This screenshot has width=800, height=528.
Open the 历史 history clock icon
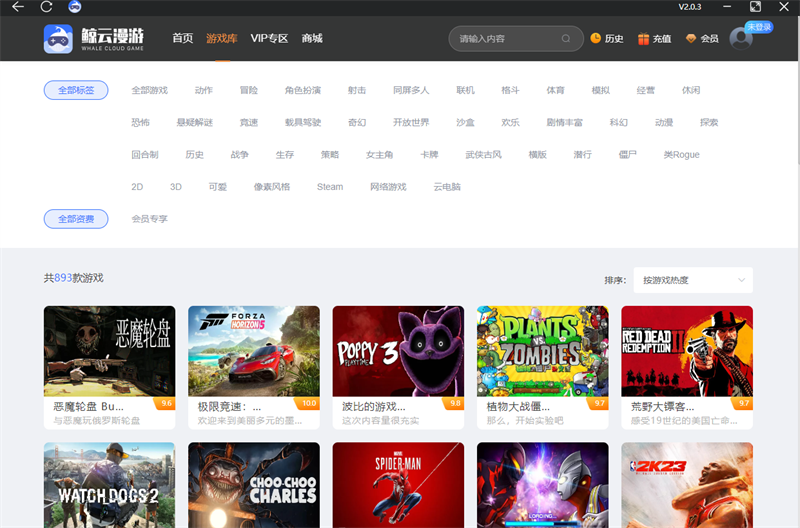tap(596, 39)
